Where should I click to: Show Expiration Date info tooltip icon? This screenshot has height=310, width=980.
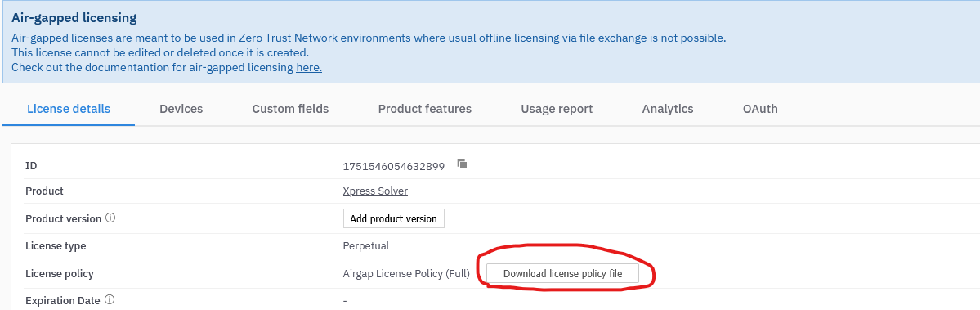[110, 299]
